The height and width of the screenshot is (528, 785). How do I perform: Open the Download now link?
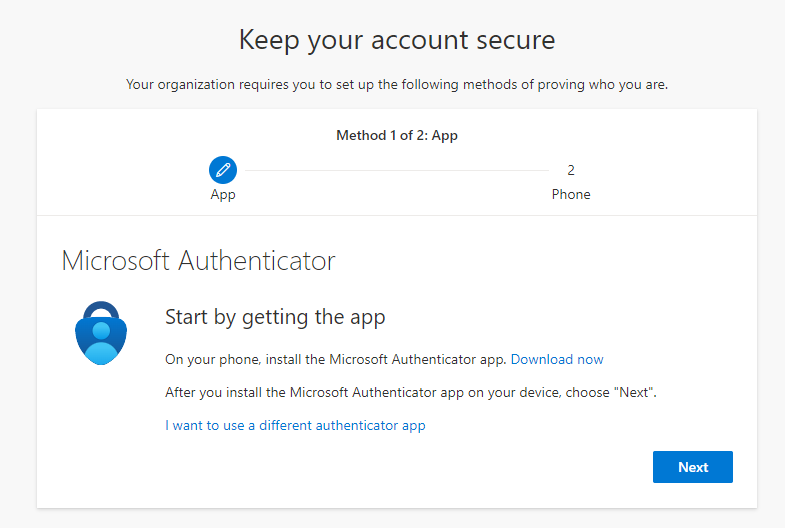(x=557, y=359)
